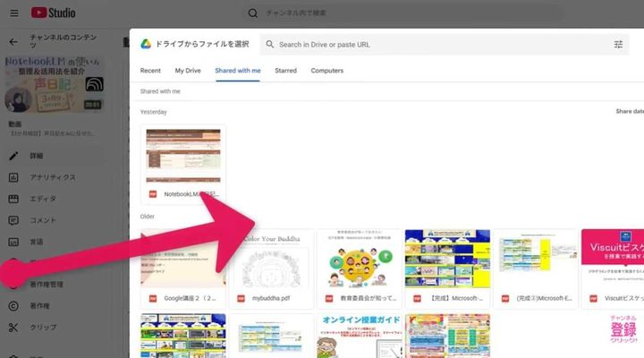
Task: Click the cast icon on video thumbnail
Action: coord(94,84)
